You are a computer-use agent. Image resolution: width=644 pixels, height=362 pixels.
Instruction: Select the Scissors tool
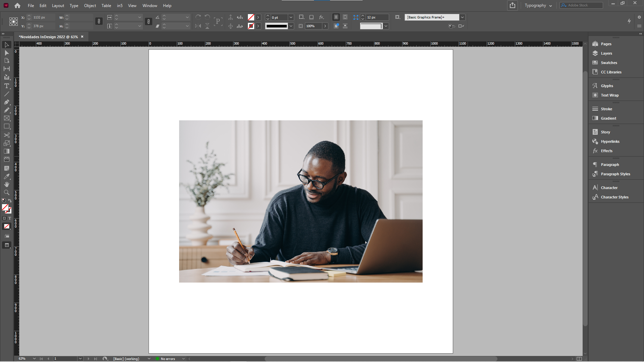pyautogui.click(x=6, y=135)
